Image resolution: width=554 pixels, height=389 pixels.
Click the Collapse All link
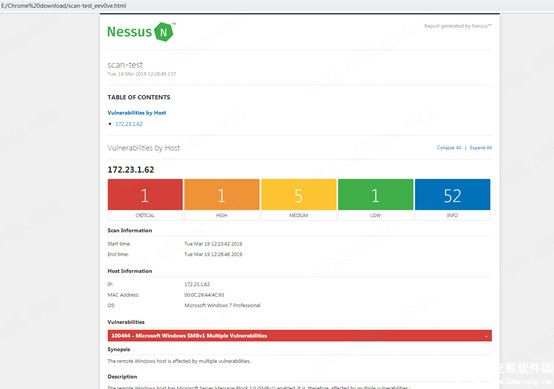[449, 148]
